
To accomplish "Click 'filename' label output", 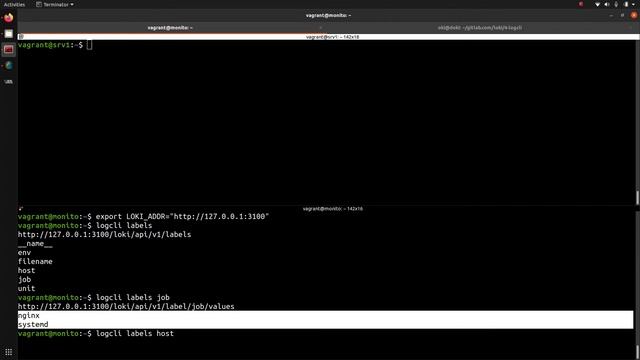I will click(x=35, y=261).
